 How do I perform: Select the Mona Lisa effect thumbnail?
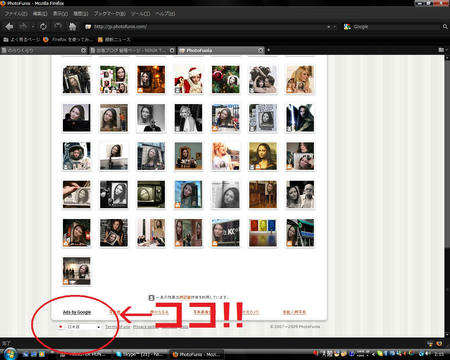[x=263, y=156]
